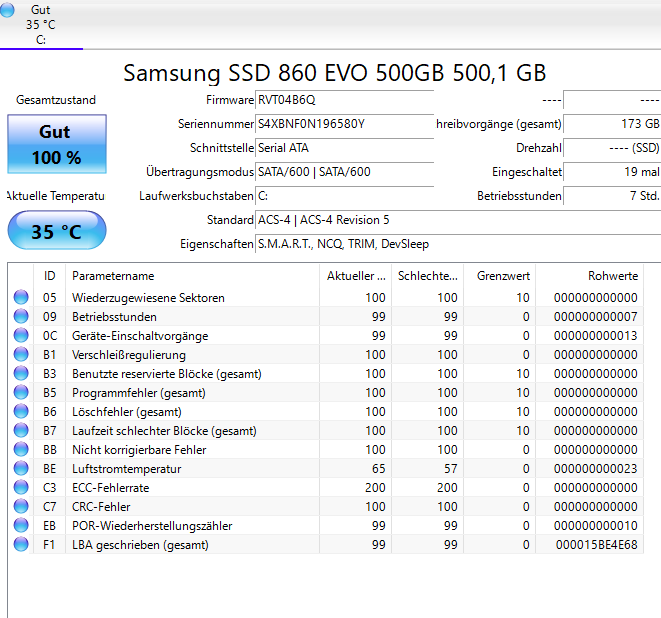Click the blue status orb in the drive tab
The image size is (661, 618).
[x=7, y=10]
